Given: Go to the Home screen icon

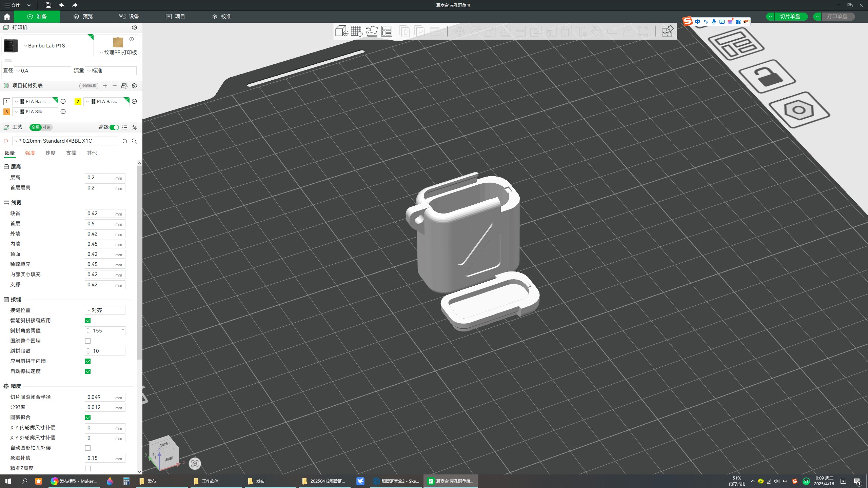Looking at the screenshot, I should (x=7, y=17).
